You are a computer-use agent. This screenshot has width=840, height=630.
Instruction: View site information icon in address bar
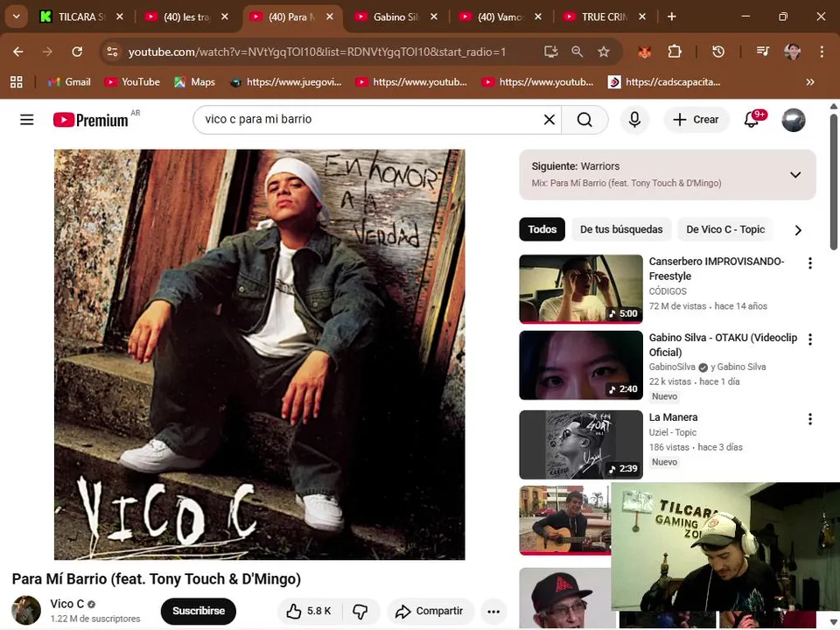coord(113,52)
